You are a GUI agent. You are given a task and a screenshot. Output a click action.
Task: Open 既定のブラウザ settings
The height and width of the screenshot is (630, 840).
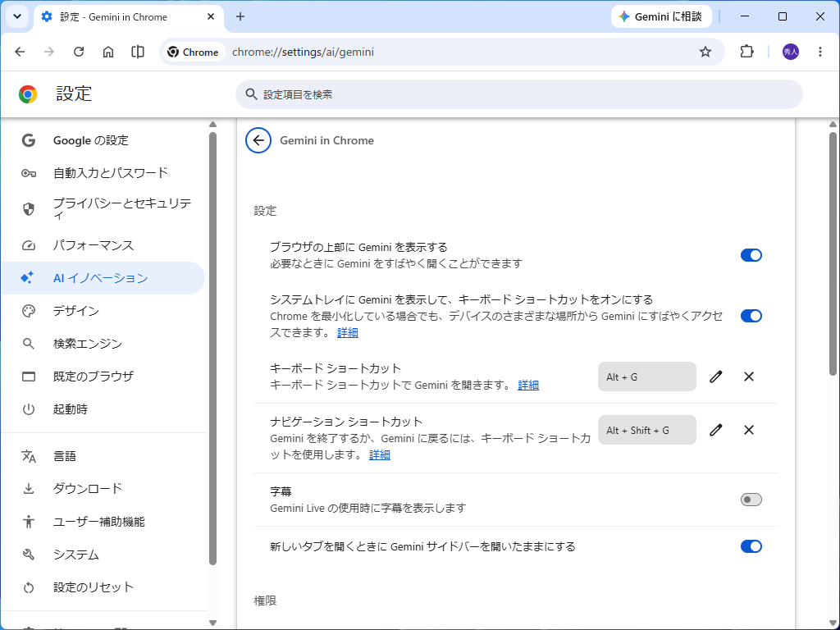point(103,376)
